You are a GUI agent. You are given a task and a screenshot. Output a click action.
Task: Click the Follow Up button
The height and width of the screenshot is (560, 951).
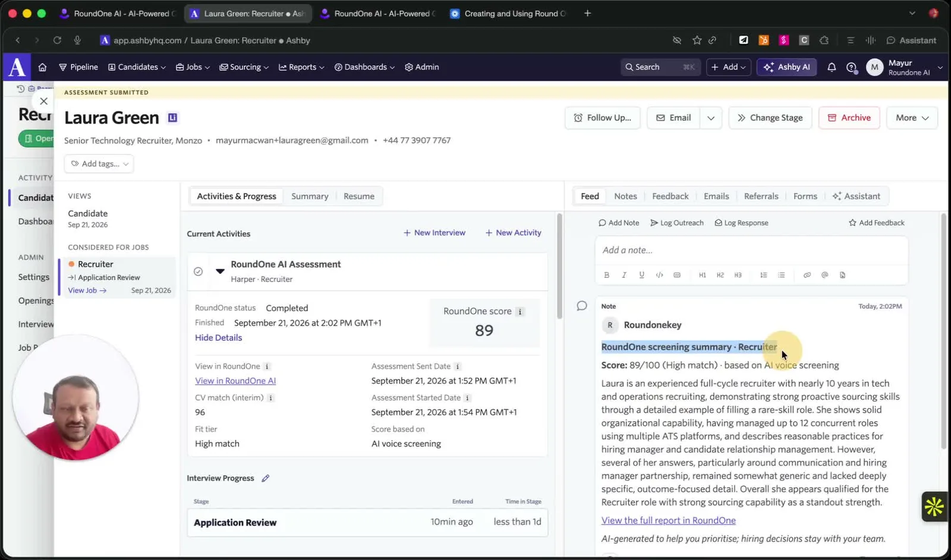pos(603,118)
